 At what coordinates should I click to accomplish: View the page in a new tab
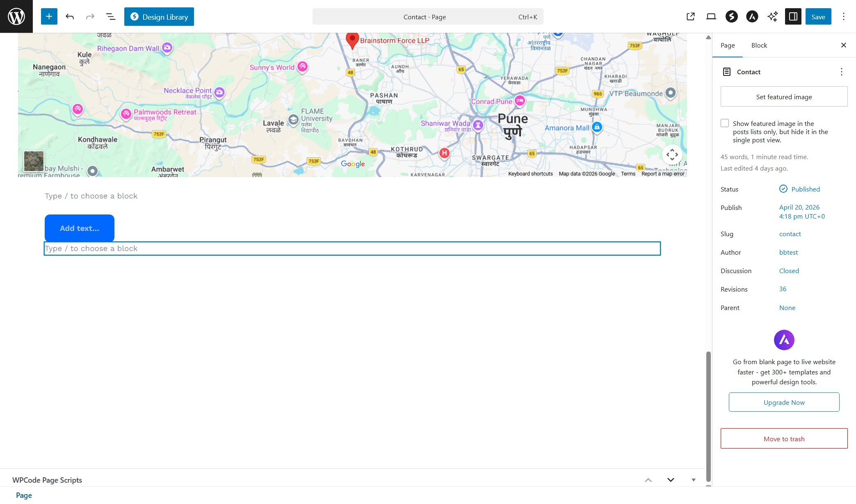click(691, 16)
